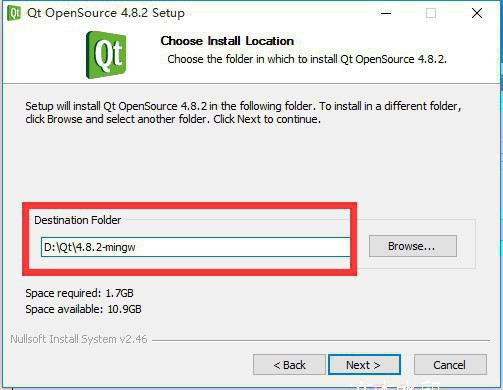Click the Destination Folder group label
Image resolution: width=503 pixels, height=390 pixels.
[78, 220]
